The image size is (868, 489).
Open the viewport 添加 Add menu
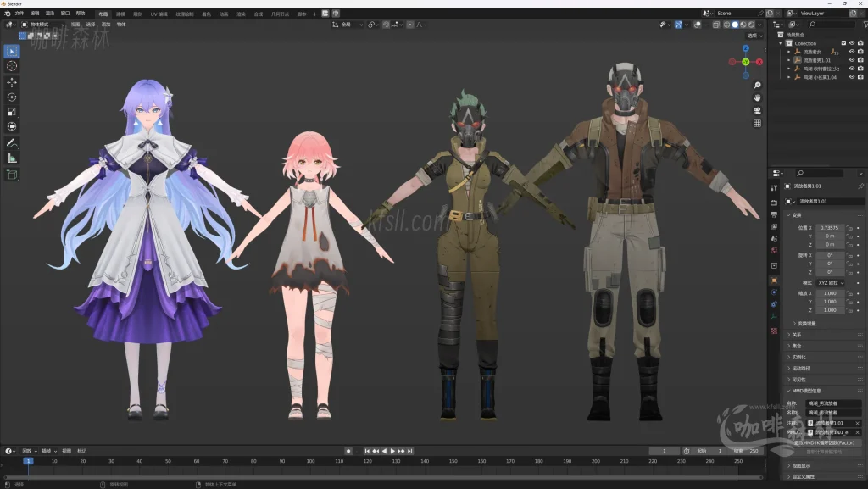click(106, 25)
